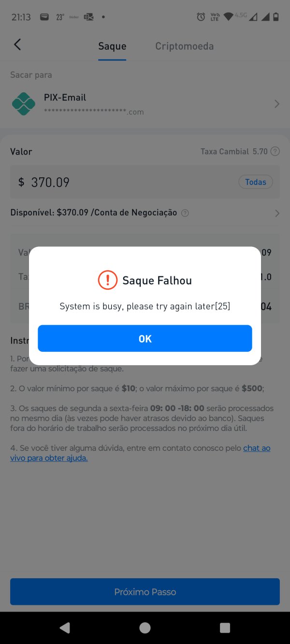Expand the PIX-Email account chevron
Image resolution: width=290 pixels, height=644 pixels.
click(277, 104)
